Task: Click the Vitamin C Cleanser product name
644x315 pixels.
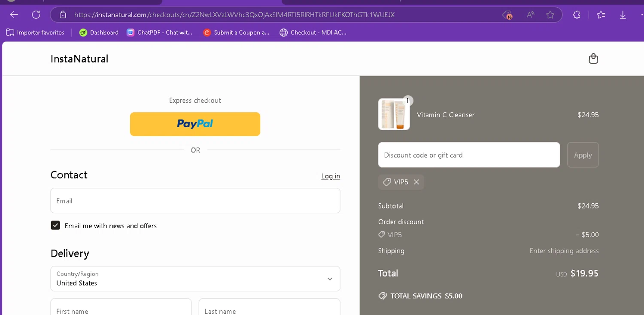Action: [446, 115]
